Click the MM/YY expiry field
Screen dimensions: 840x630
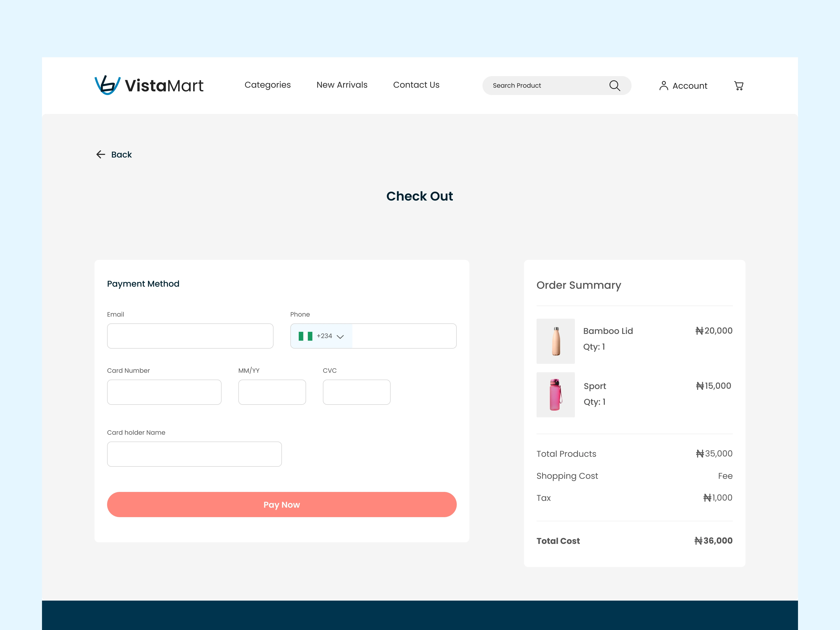[x=272, y=392]
